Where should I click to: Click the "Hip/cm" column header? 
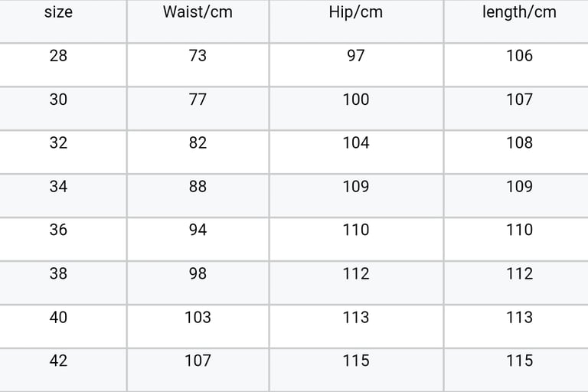(x=355, y=12)
